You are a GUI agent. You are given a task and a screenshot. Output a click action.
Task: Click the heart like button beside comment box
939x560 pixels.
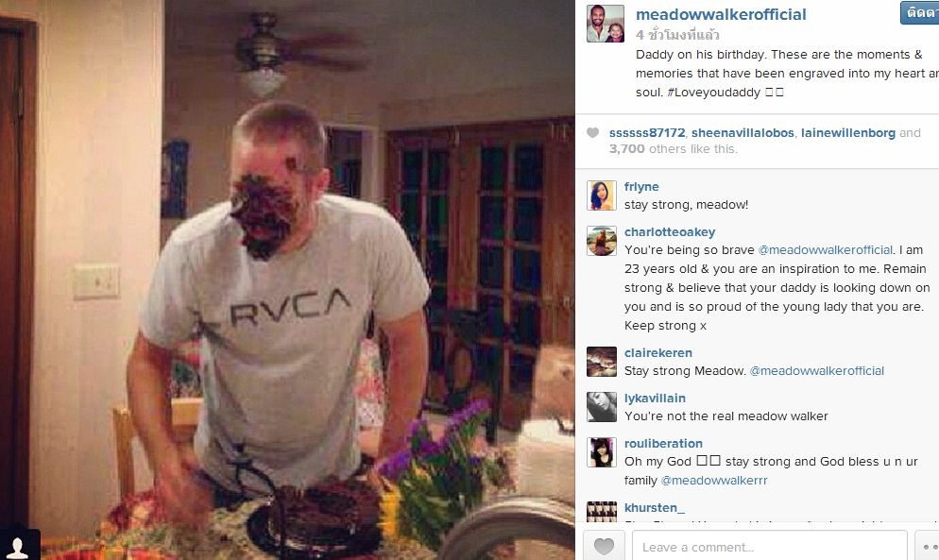604,546
